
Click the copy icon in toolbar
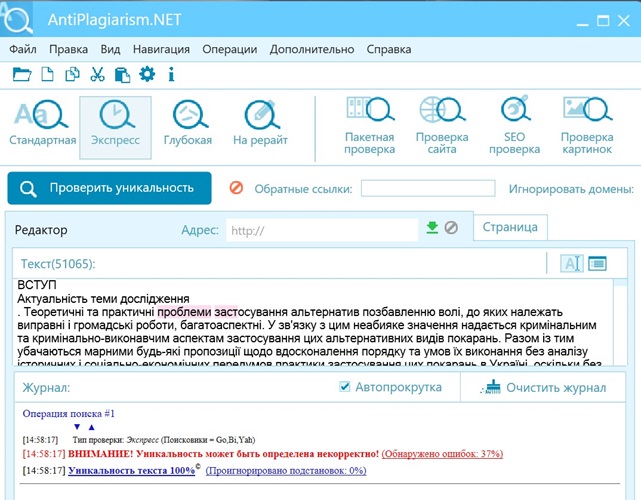point(72,74)
